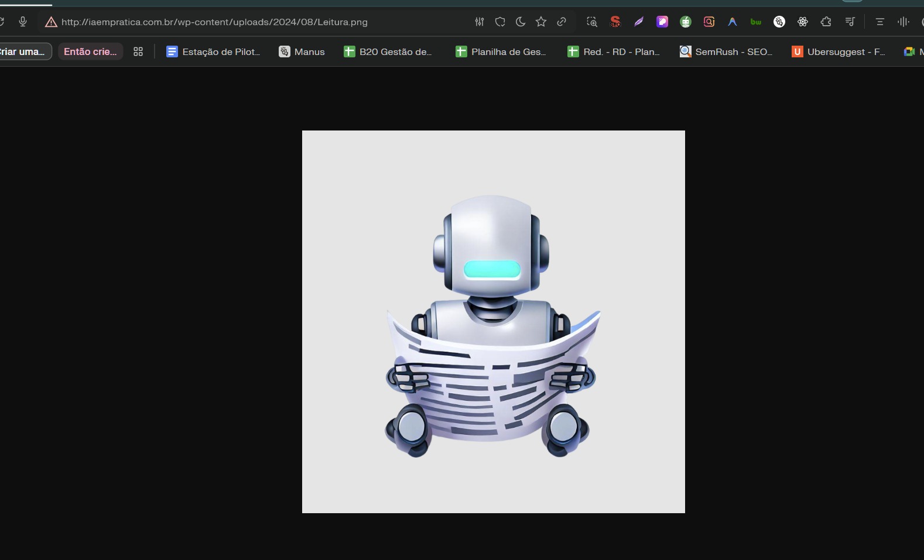Click the green 'bw' extension icon
Screen dimensions: 924x560
click(756, 22)
